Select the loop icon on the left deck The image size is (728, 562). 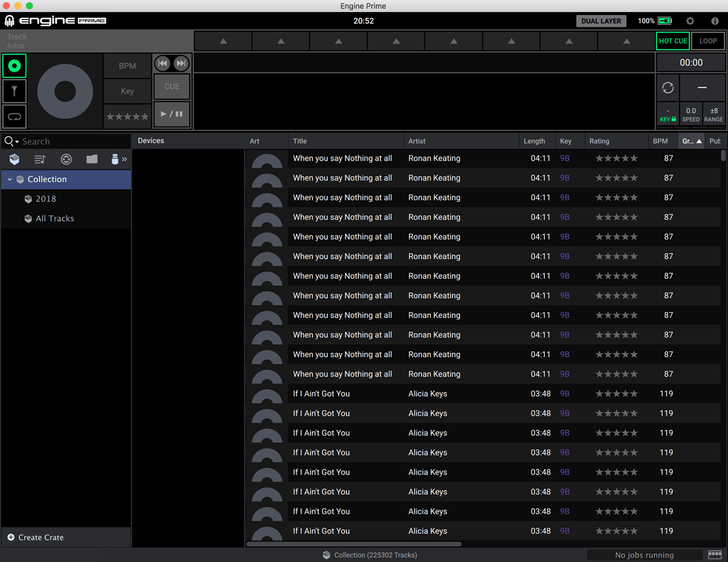pos(14,117)
